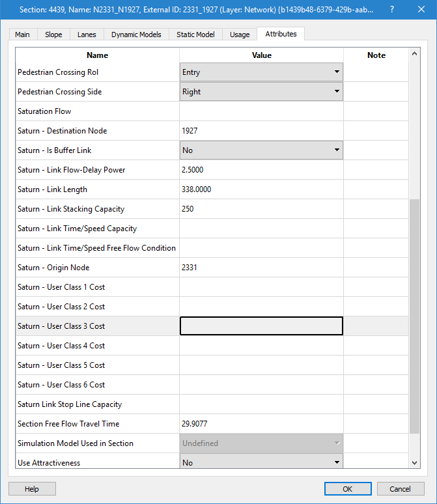Open the Use Attractiveness dropdown
This screenshot has width=437, height=504.
pyautogui.click(x=261, y=462)
